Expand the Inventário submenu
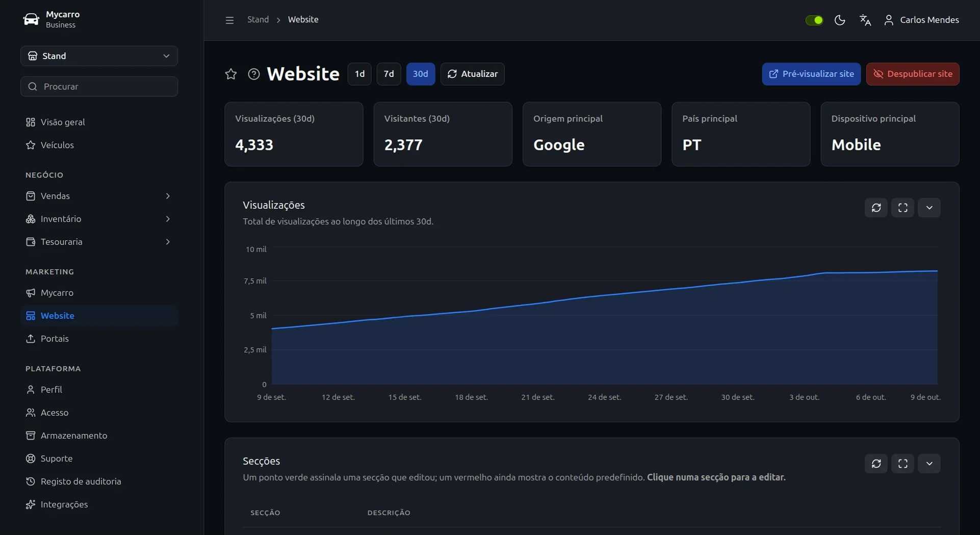Viewport: 980px width, 535px height. (99, 219)
